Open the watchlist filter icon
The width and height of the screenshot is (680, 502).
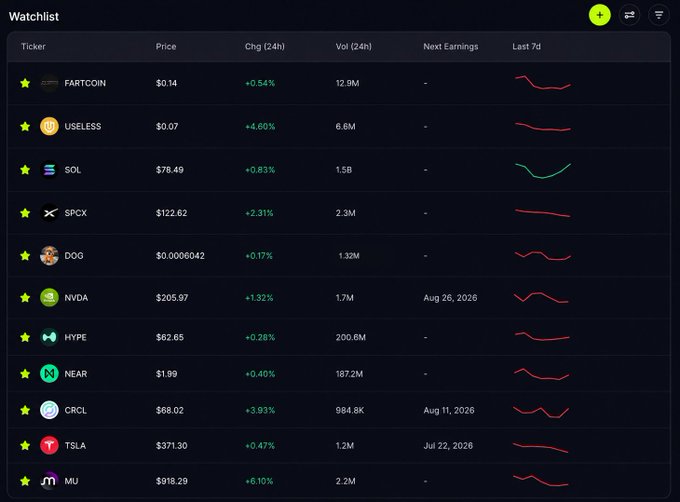659,15
